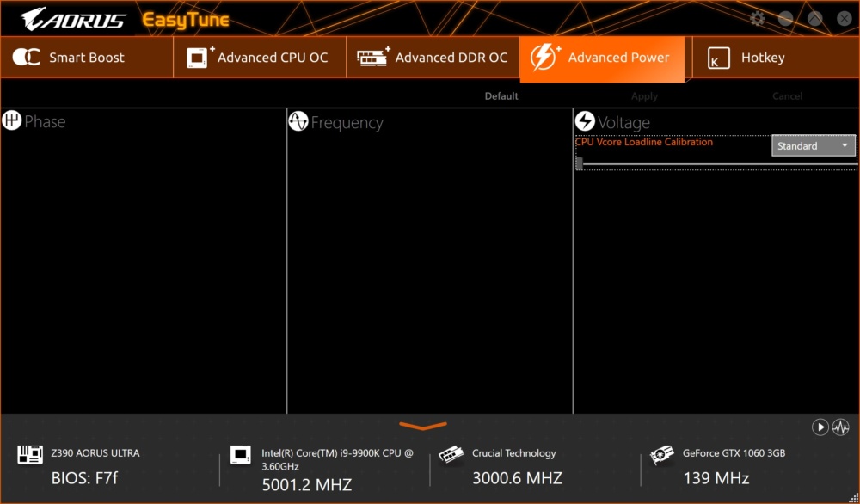Click the Apply button
This screenshot has width=860, height=504.
[x=644, y=96]
